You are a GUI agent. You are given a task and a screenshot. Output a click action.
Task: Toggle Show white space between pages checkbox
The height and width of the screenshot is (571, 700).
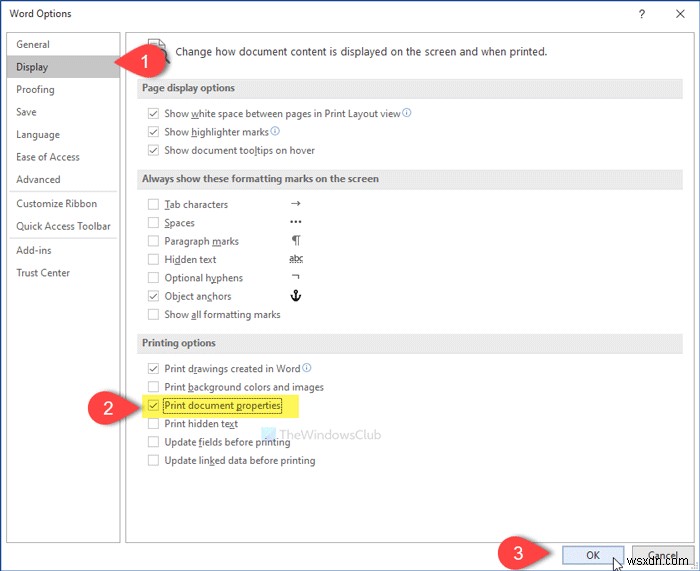click(x=153, y=113)
